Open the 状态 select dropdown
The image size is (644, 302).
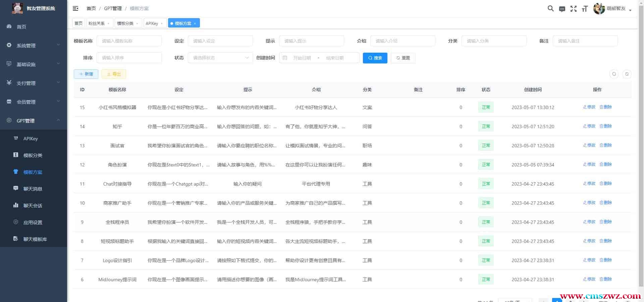coord(220,58)
